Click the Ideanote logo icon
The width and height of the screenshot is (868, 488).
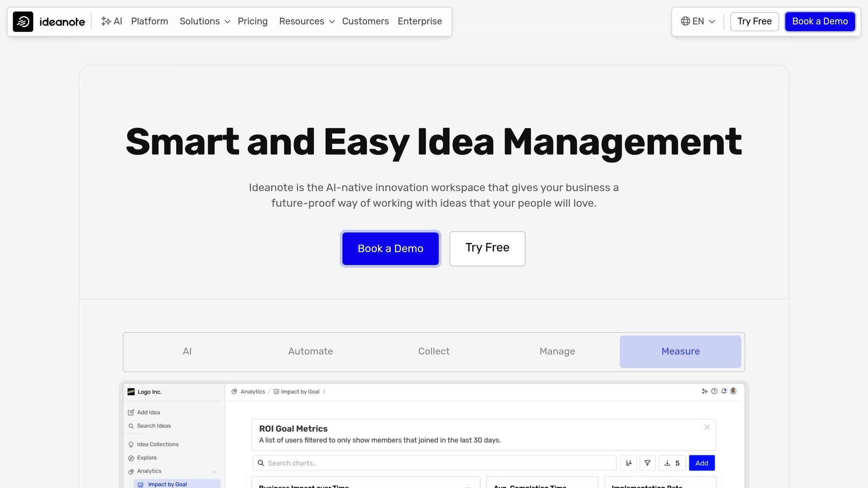click(23, 22)
